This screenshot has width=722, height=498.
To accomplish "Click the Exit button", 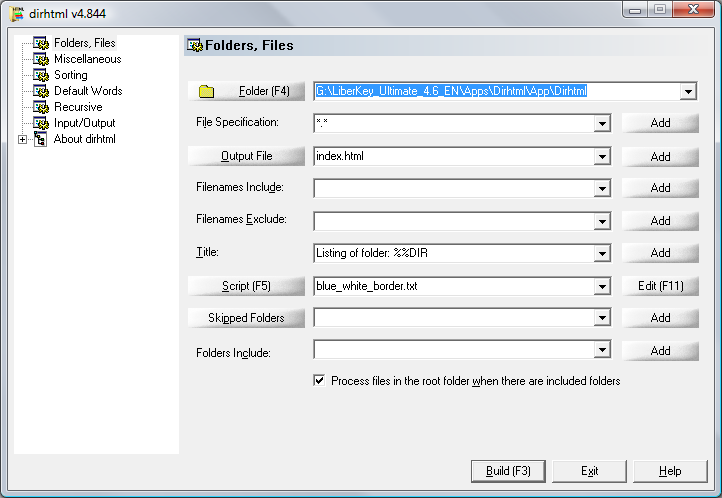I will pyautogui.click(x=589, y=471).
